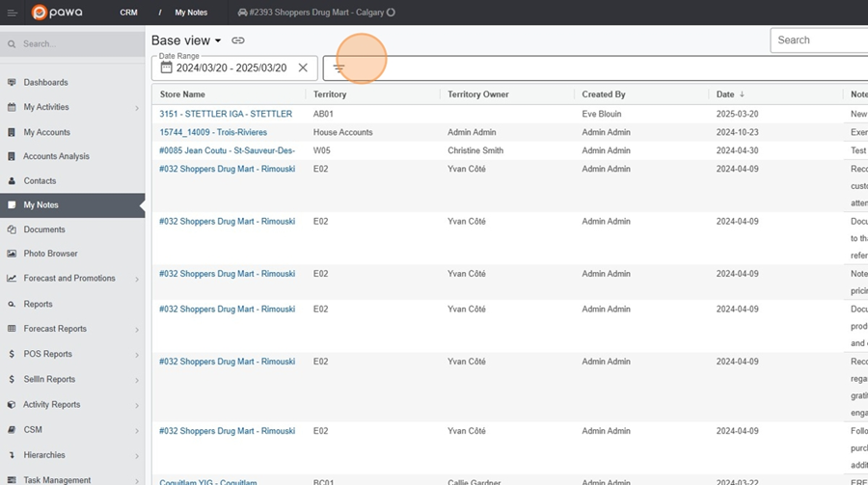The width and height of the screenshot is (868, 485).
Task: Expand Forecast Reports chevron
Action: [137, 330]
